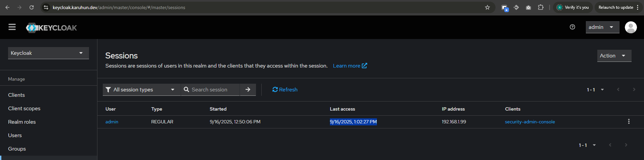Open the browser extensions puzzle icon
The width and height of the screenshot is (644, 160).
pyautogui.click(x=541, y=7)
